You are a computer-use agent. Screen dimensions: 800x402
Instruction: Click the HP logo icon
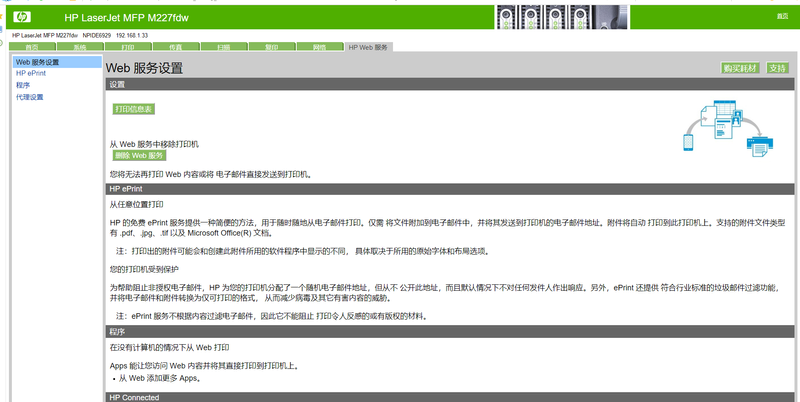[22, 17]
